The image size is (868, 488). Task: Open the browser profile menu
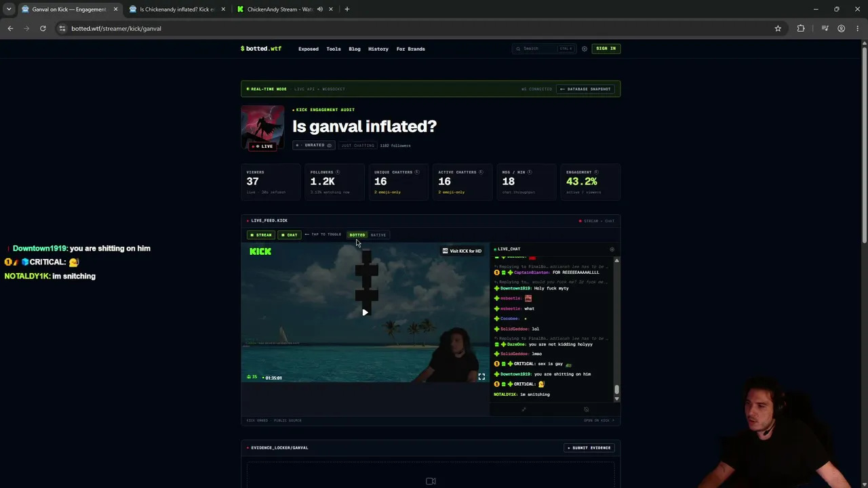click(842, 28)
